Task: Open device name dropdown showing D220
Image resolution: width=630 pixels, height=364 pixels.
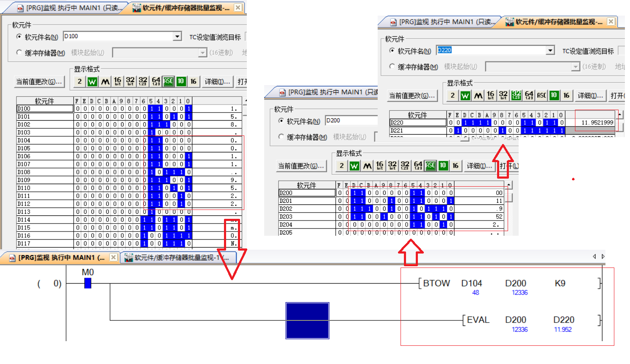Action: coord(550,50)
